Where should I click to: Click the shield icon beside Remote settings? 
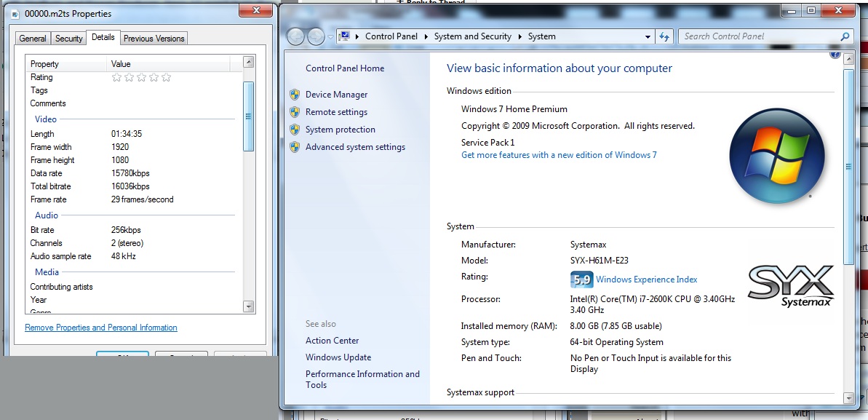(295, 112)
